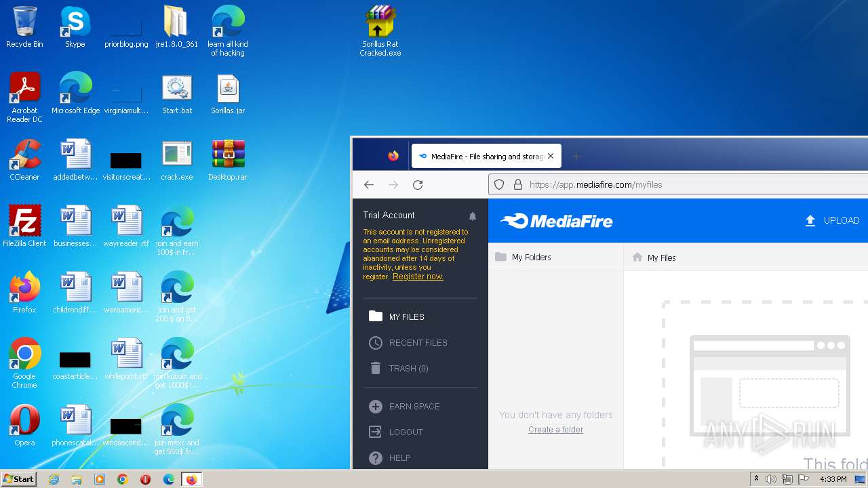The height and width of the screenshot is (488, 868).
Task: Click My Files breadcrumb
Action: [x=661, y=258]
